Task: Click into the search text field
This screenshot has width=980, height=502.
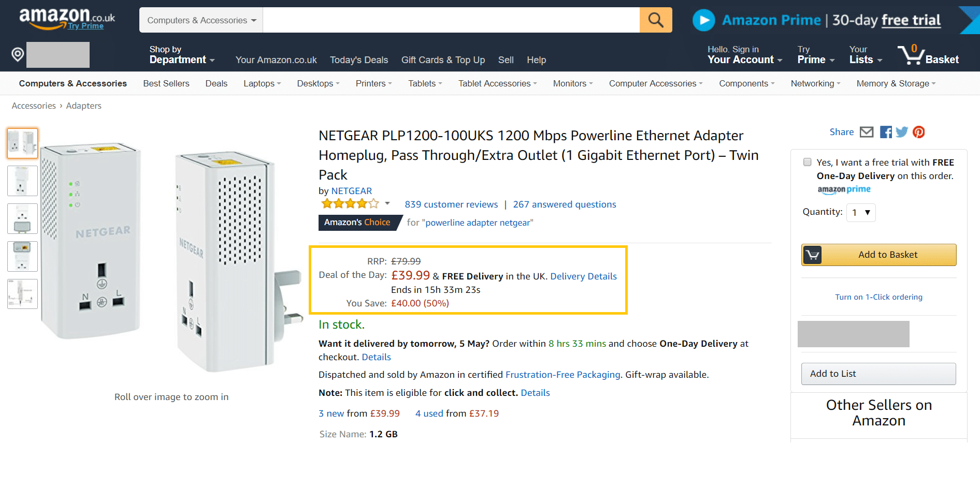Action: (x=451, y=20)
